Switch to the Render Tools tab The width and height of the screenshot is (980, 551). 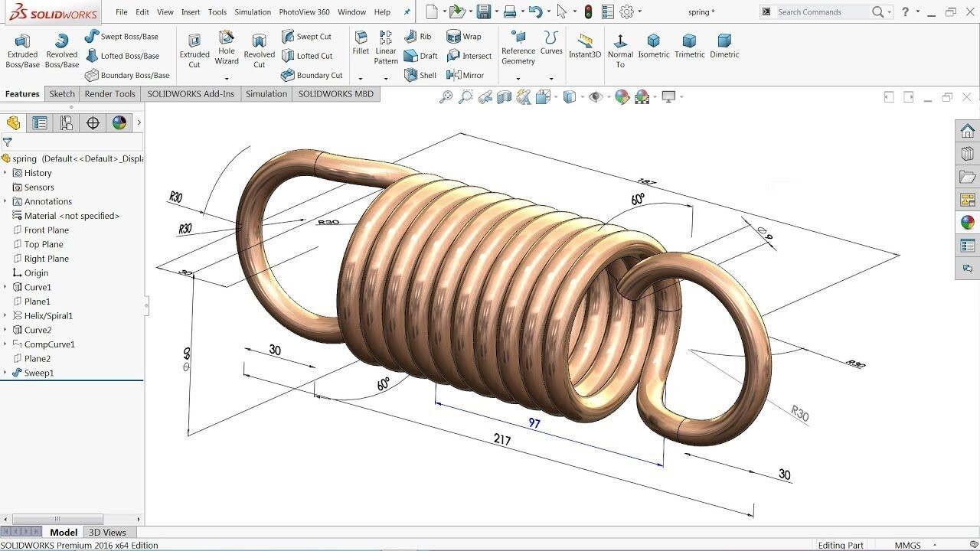click(109, 94)
